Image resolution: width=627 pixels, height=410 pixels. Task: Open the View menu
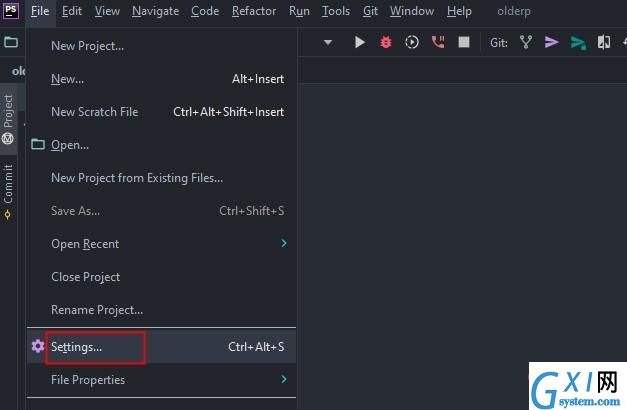click(x=107, y=11)
